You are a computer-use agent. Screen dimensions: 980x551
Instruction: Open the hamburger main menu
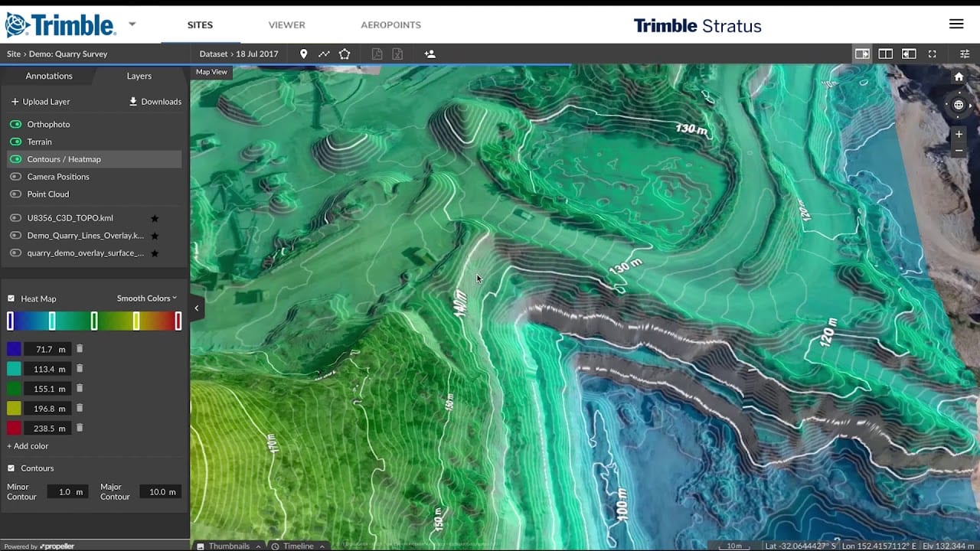pyautogui.click(x=956, y=24)
